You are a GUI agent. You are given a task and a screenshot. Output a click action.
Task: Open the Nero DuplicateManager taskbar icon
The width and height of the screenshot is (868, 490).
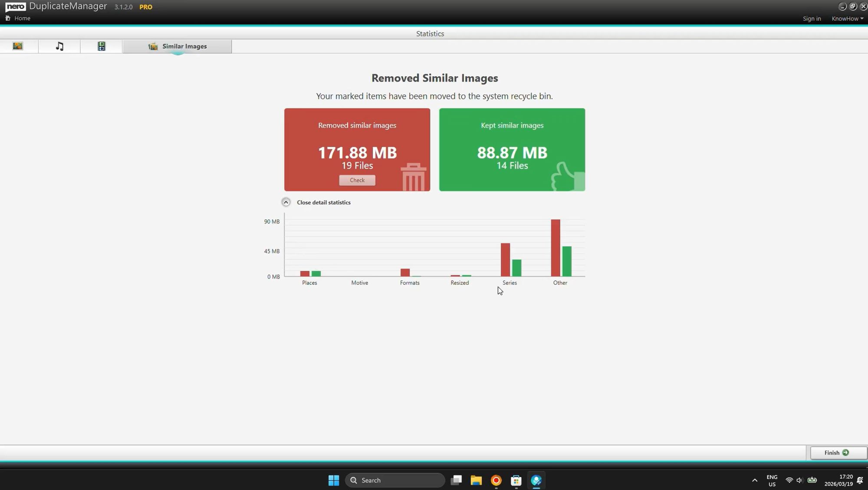pyautogui.click(x=536, y=480)
